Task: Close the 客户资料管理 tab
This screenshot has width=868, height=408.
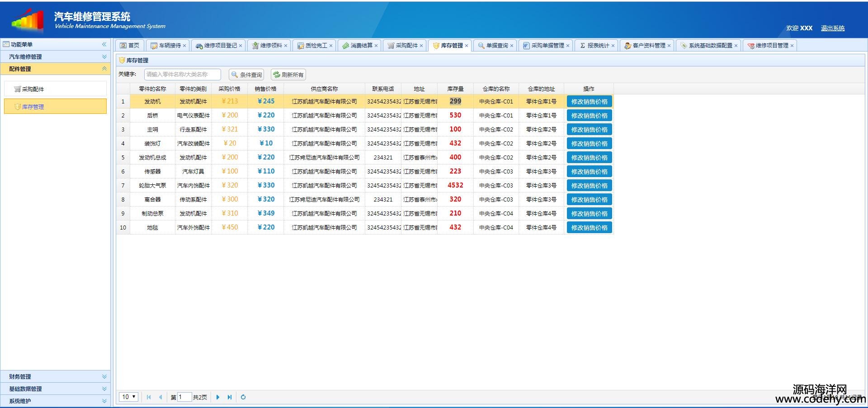Action: 669,46
